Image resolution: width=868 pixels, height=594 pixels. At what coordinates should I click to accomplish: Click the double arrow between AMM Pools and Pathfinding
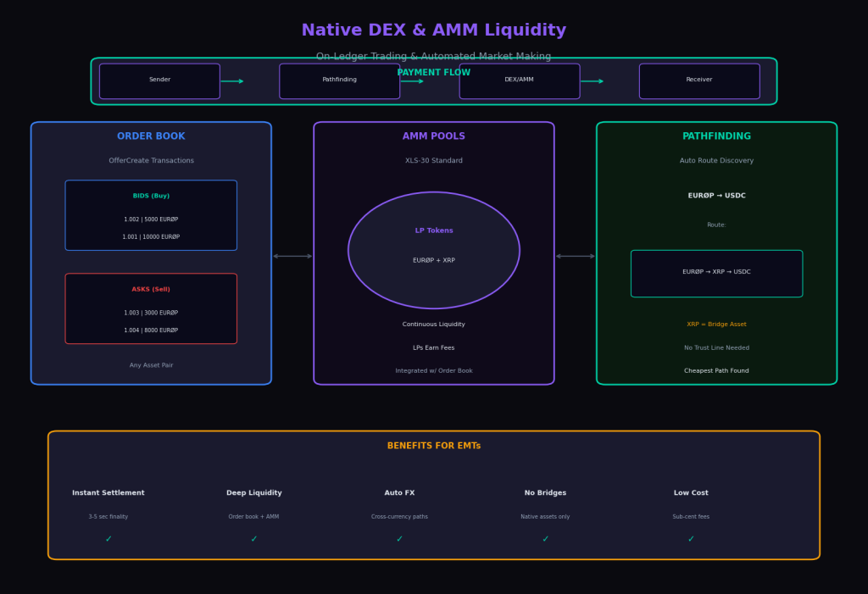point(576,256)
